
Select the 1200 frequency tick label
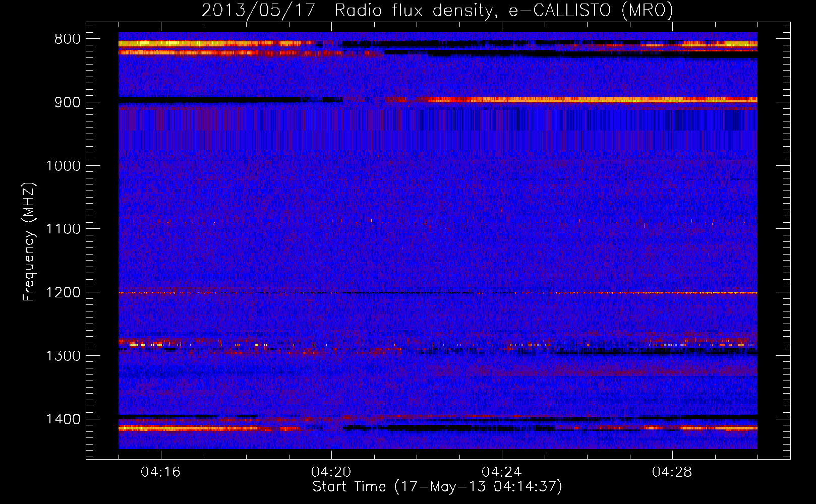63,293
